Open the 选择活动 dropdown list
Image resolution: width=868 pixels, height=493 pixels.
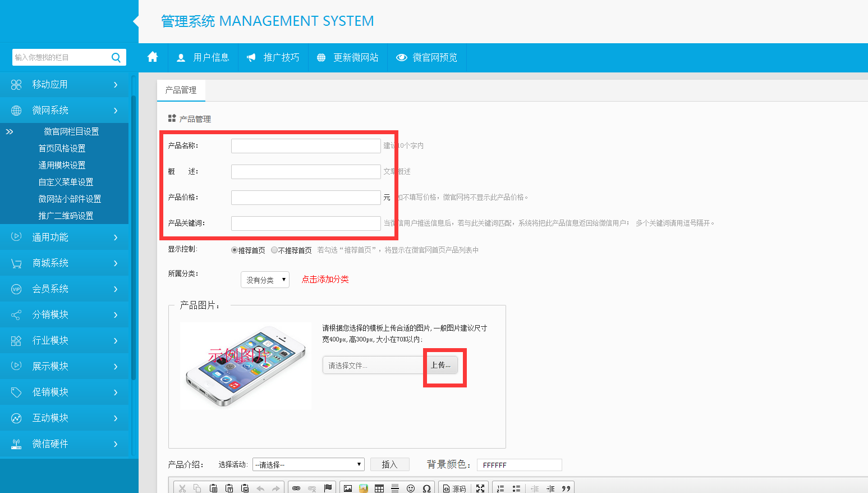point(308,465)
